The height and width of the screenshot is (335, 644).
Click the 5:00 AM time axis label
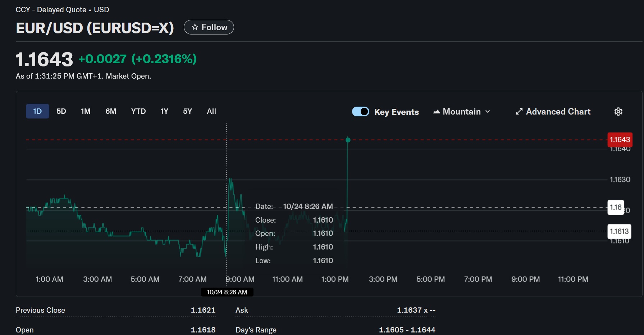click(145, 279)
